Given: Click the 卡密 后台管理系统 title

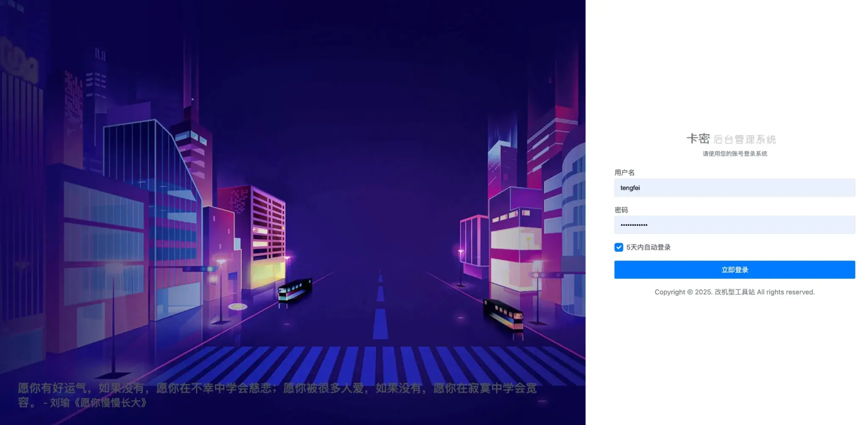Looking at the screenshot, I should point(732,139).
